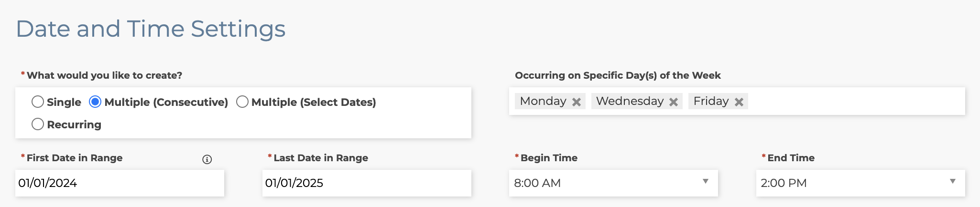
Task: Select the Single radio option
Action: (x=38, y=102)
